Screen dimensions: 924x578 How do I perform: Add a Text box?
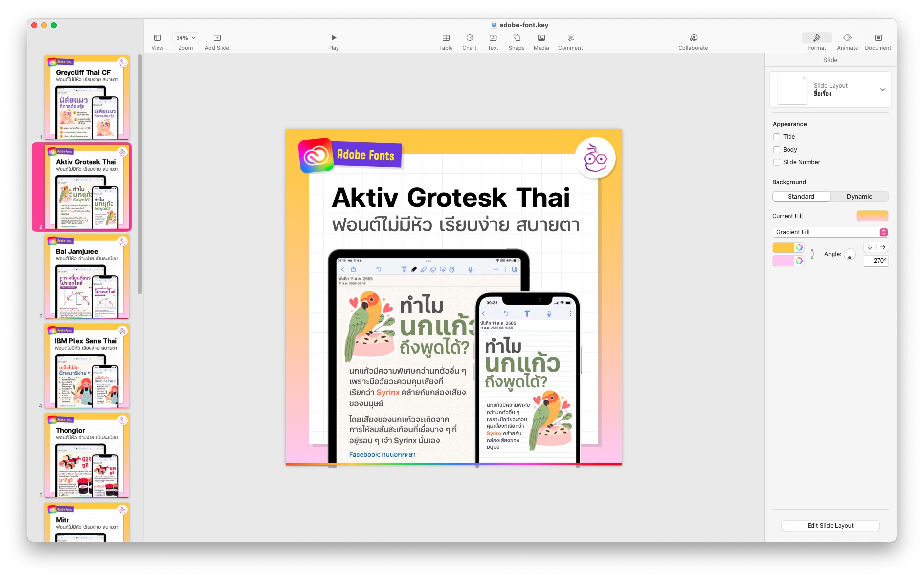[x=493, y=38]
